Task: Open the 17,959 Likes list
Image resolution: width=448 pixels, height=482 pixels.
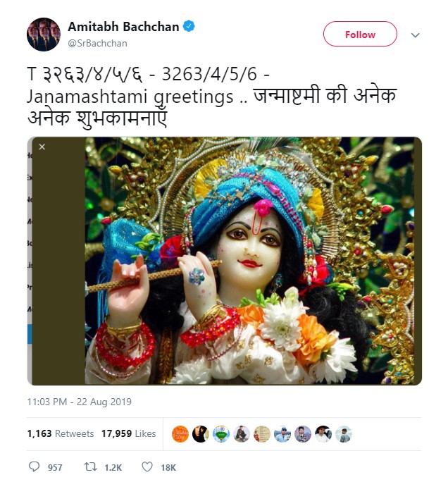Action: tap(128, 433)
